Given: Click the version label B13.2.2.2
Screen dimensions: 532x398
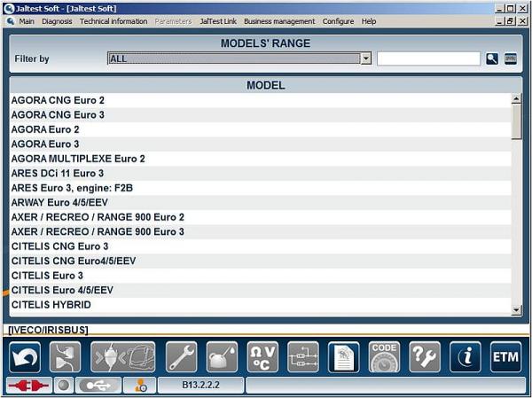Looking at the screenshot, I should coord(201,385).
